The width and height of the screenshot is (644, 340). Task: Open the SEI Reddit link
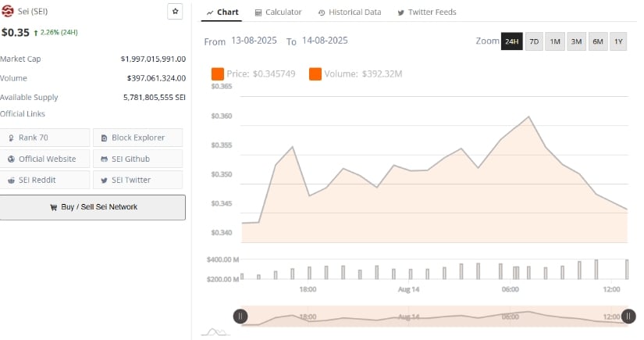[x=44, y=180]
